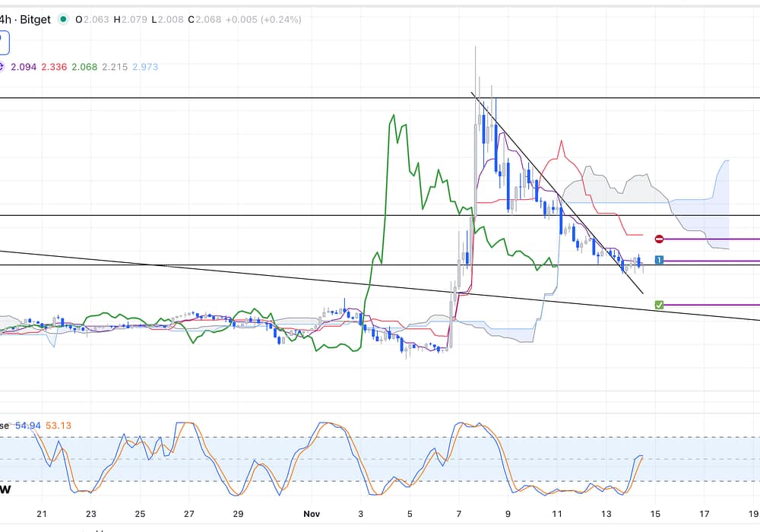Click the purple indicator icon beside 2.094
Screen dimensions: 760x532
(2, 67)
